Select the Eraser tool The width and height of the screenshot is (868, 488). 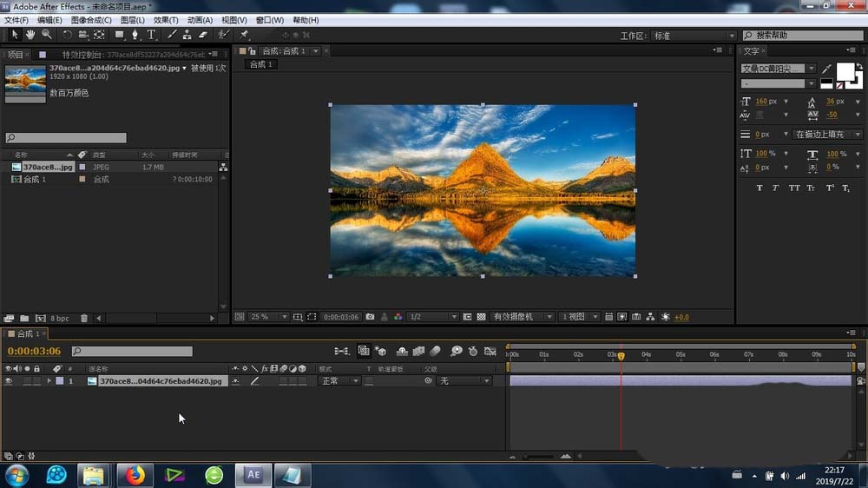(x=203, y=35)
